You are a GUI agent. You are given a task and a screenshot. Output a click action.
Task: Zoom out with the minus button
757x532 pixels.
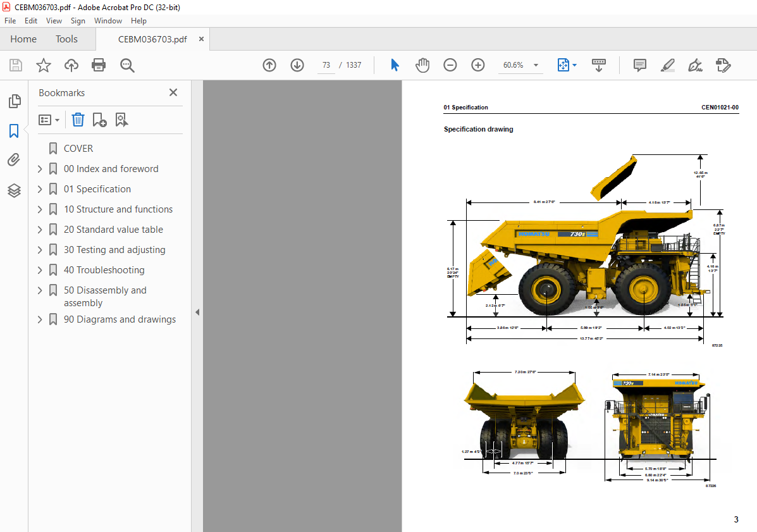(450, 65)
